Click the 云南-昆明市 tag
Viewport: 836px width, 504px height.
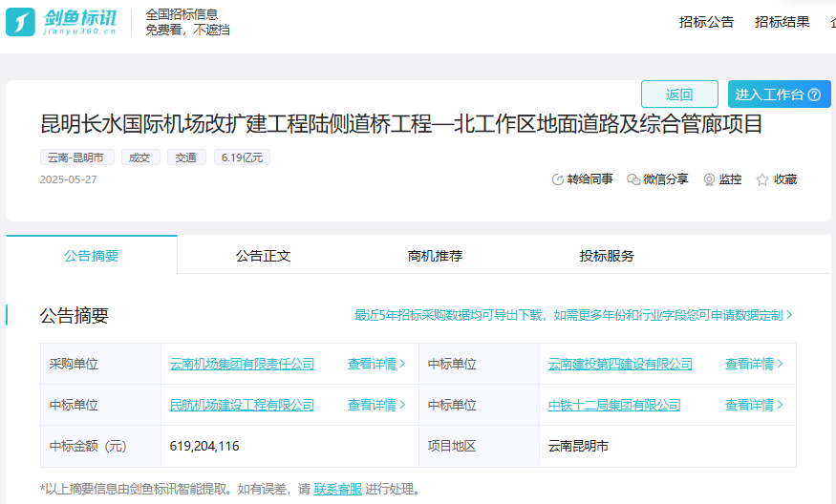click(x=76, y=157)
